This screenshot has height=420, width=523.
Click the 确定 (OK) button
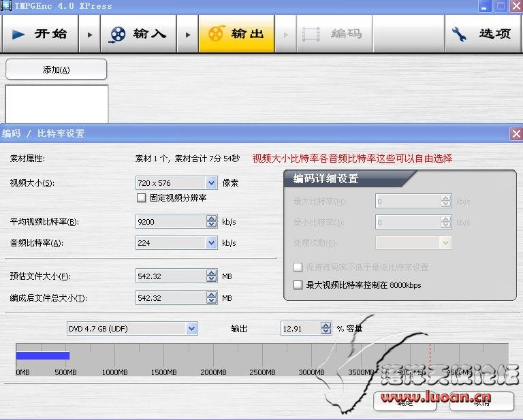pyautogui.click(x=405, y=402)
